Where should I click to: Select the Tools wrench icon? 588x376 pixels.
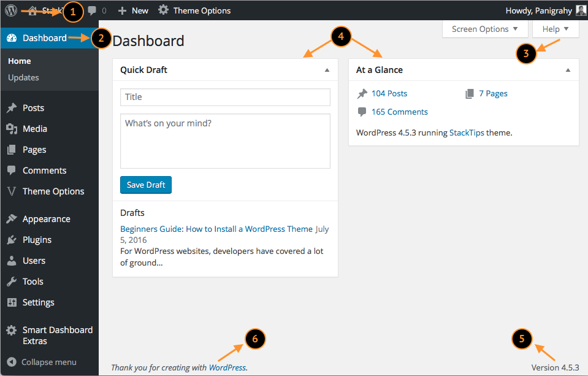coord(12,282)
